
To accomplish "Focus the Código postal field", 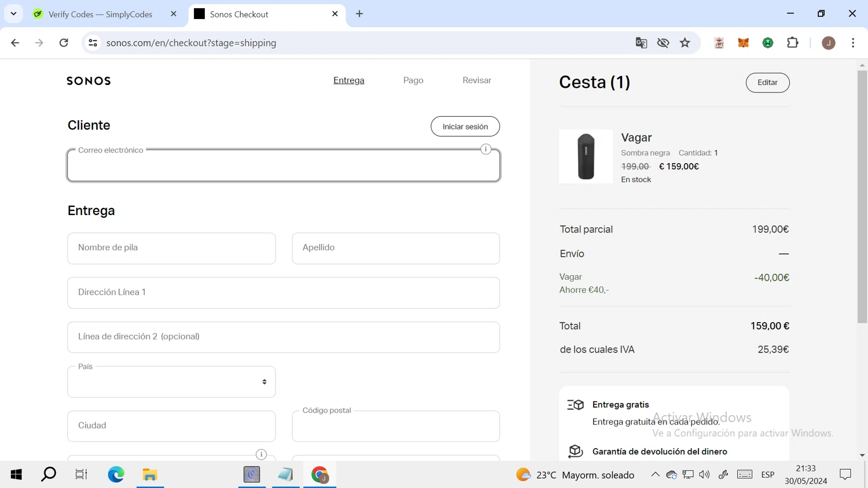I will [396, 426].
